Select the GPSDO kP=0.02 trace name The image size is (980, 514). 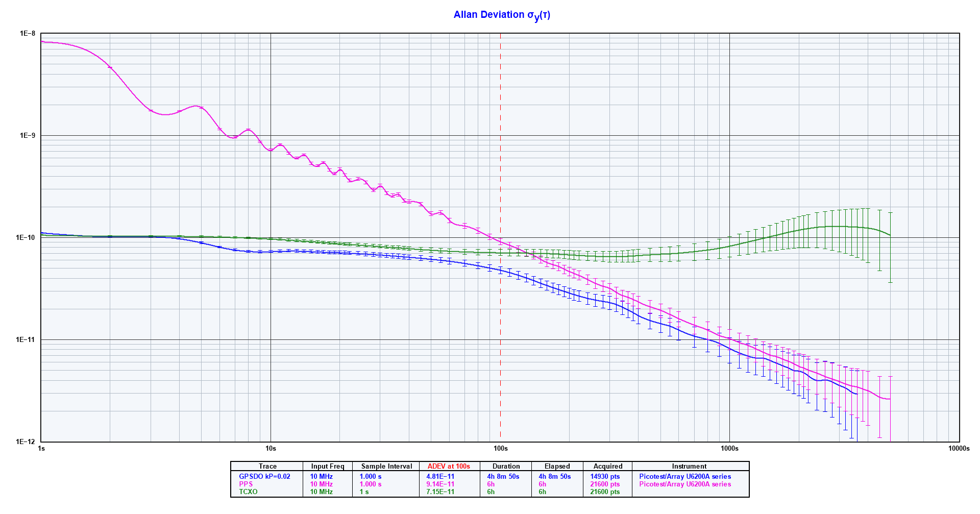point(264,477)
